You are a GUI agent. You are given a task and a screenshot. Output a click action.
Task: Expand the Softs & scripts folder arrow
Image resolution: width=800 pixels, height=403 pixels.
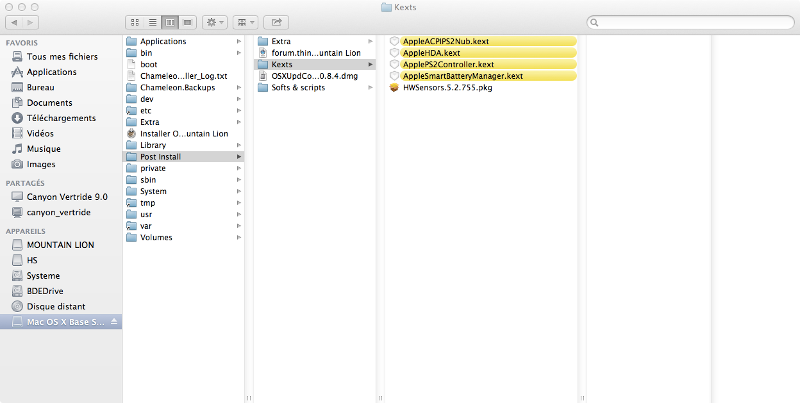[370, 88]
